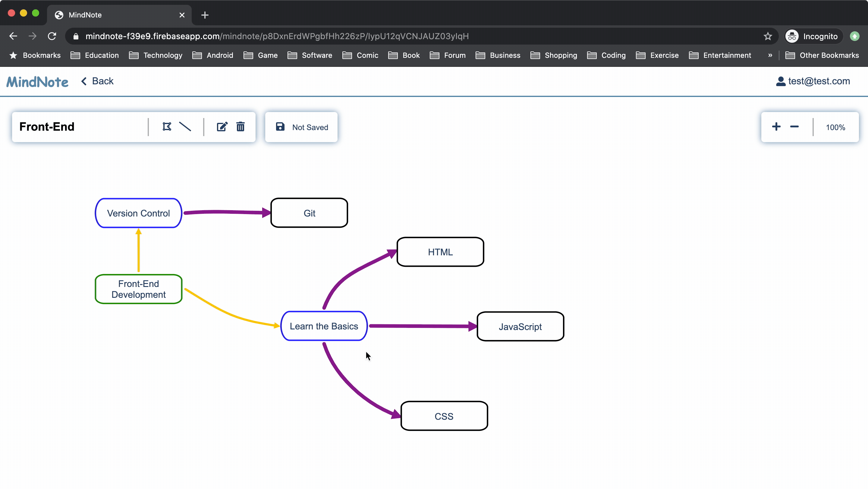Open the Forum bookmarks folder
868x489 pixels.
448,55
